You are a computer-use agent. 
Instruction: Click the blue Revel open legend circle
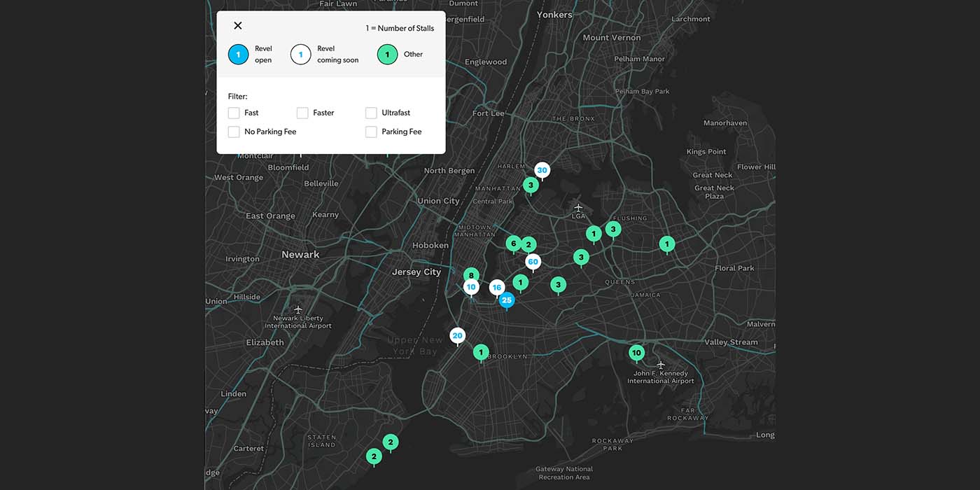coord(238,54)
